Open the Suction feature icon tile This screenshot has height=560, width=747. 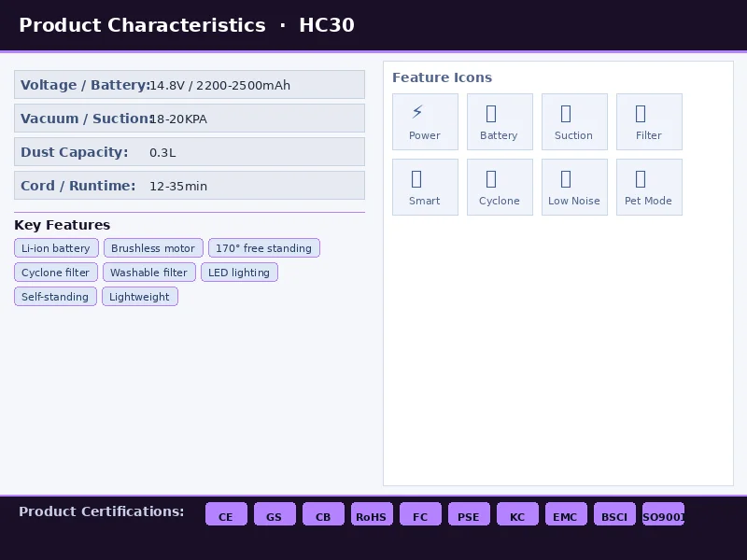(574, 122)
